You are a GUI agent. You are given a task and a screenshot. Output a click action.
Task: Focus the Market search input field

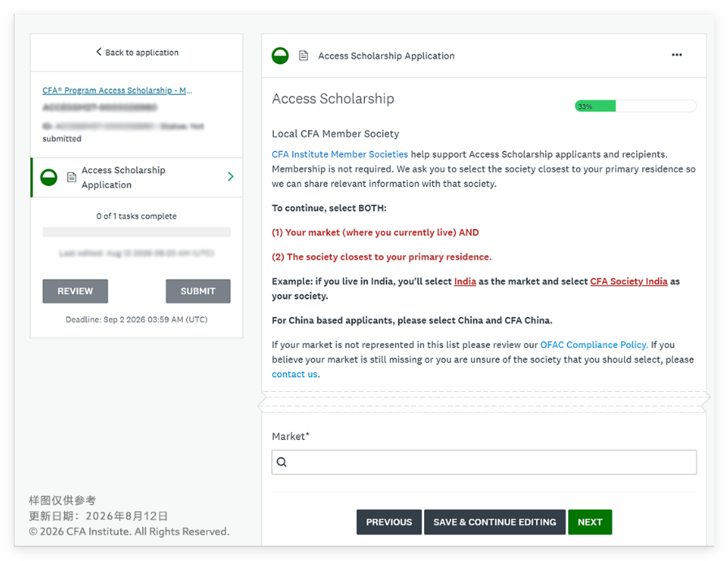point(483,462)
